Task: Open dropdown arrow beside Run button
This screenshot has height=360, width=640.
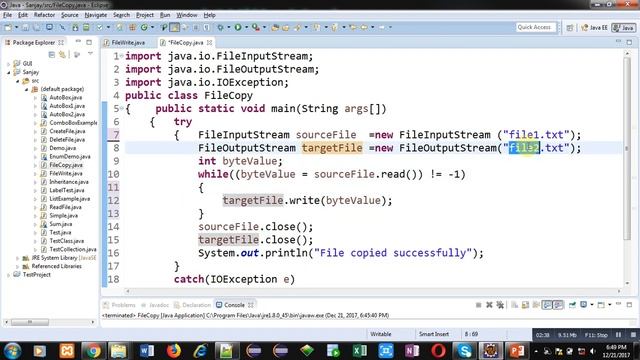Action: (247, 27)
